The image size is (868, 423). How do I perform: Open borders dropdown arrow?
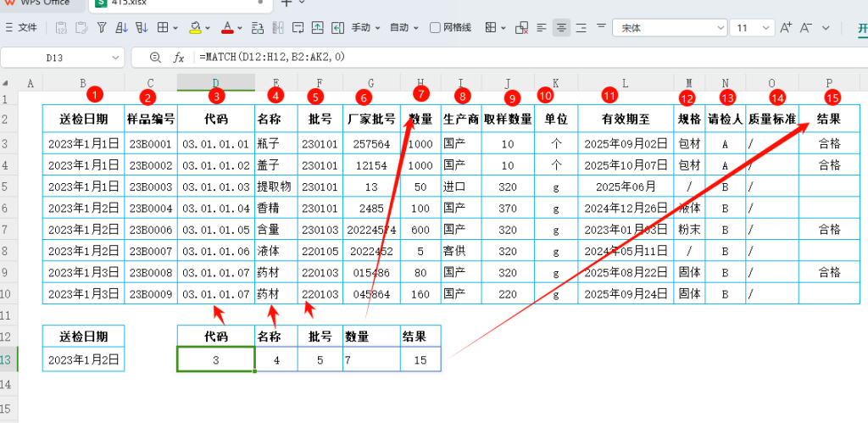click(175, 28)
